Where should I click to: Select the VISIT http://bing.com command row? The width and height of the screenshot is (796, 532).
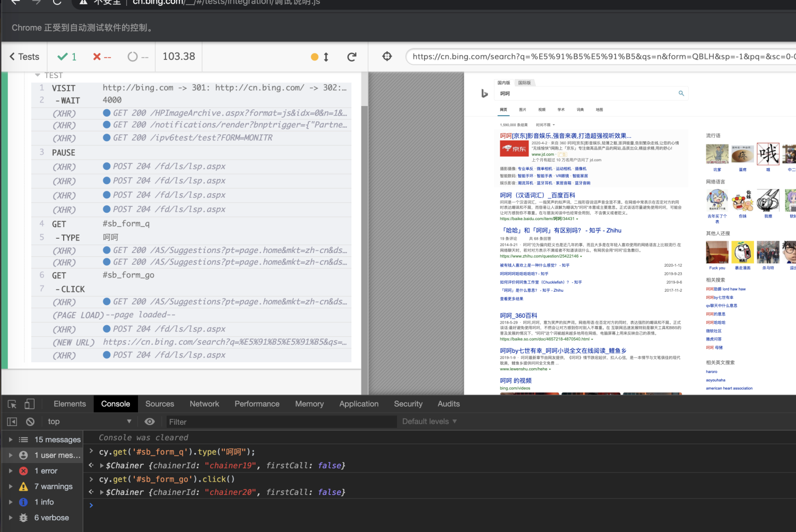click(191, 88)
